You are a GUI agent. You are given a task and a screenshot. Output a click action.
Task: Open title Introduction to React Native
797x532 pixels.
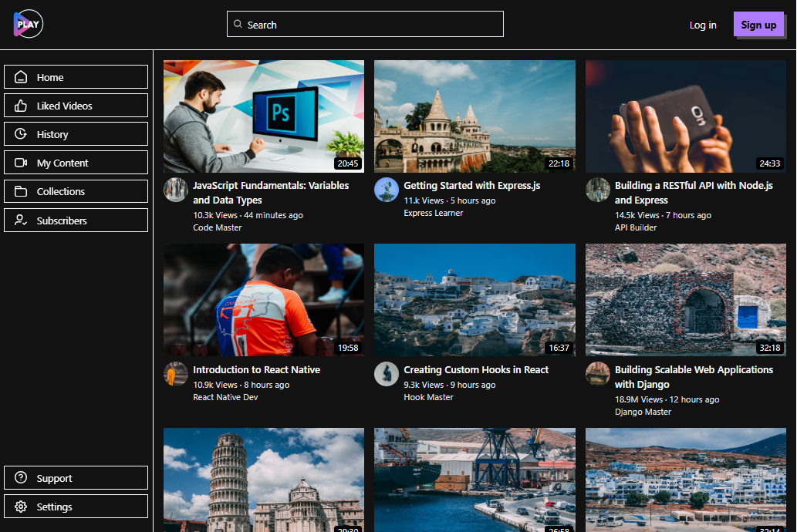(256, 369)
